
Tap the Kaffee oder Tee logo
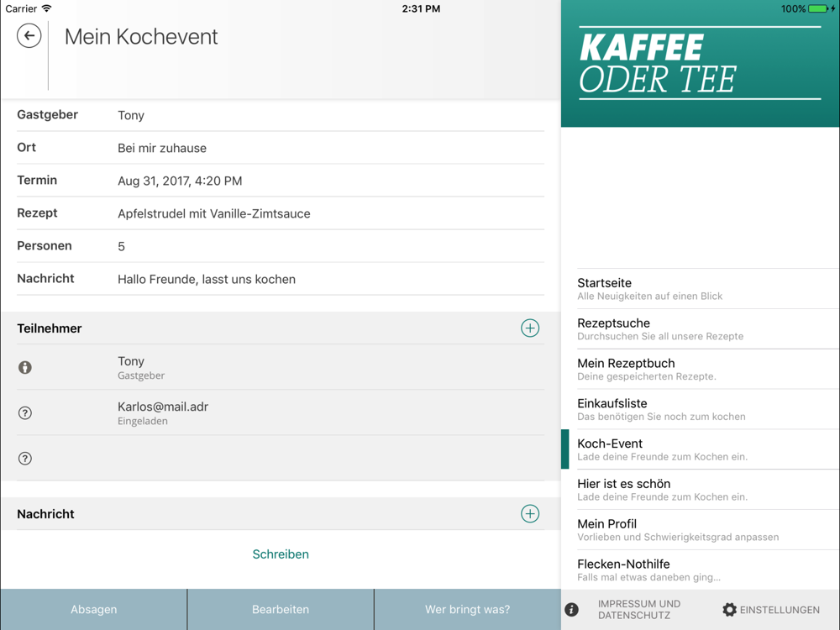coord(700,63)
